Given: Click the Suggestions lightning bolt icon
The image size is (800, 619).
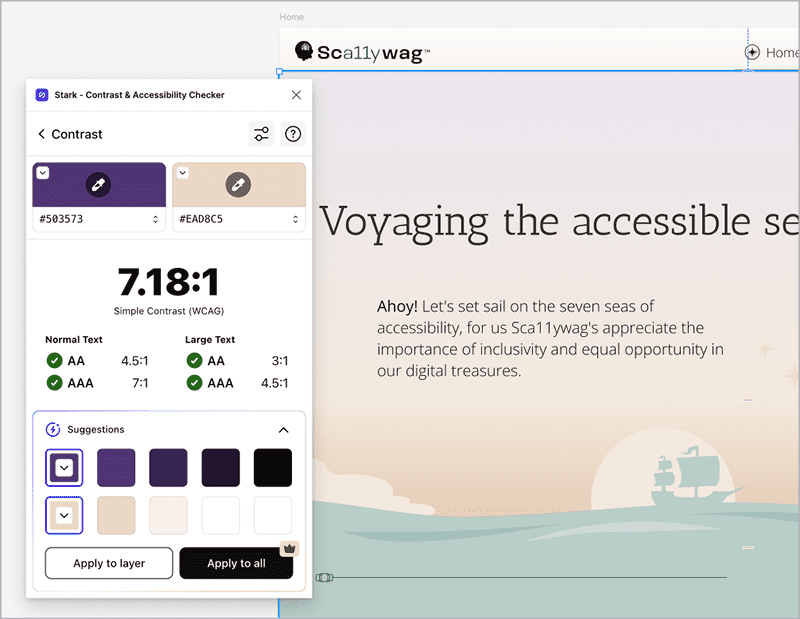Looking at the screenshot, I should [53, 430].
